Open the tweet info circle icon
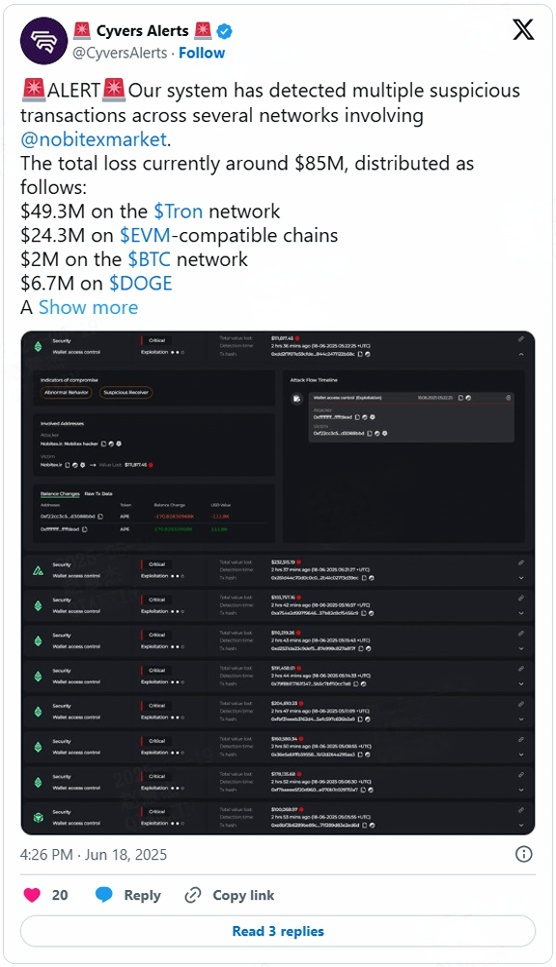This screenshot has height=967, width=556. click(523, 854)
